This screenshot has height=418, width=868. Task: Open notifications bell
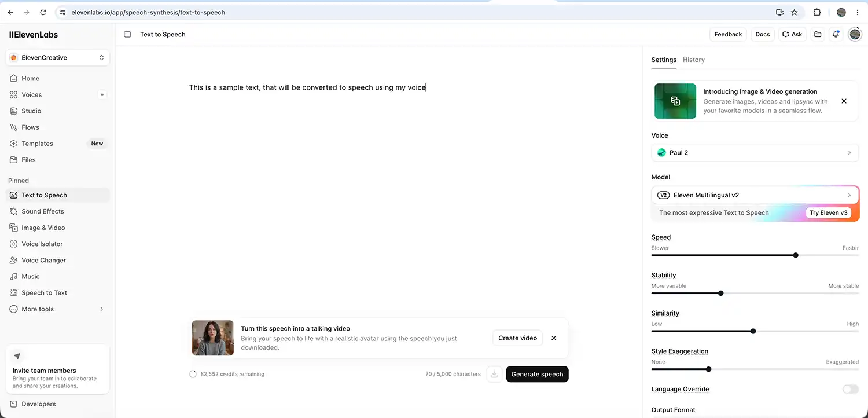[x=836, y=34]
